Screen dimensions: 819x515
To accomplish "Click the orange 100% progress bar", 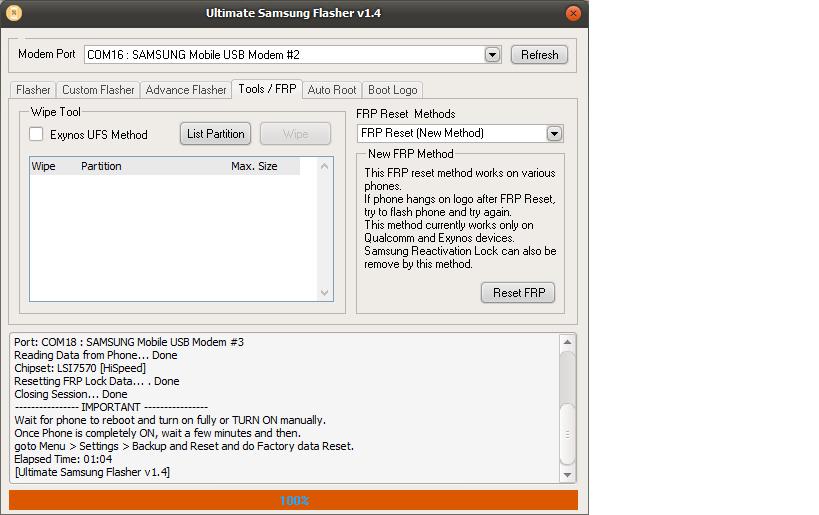I will coord(294,500).
